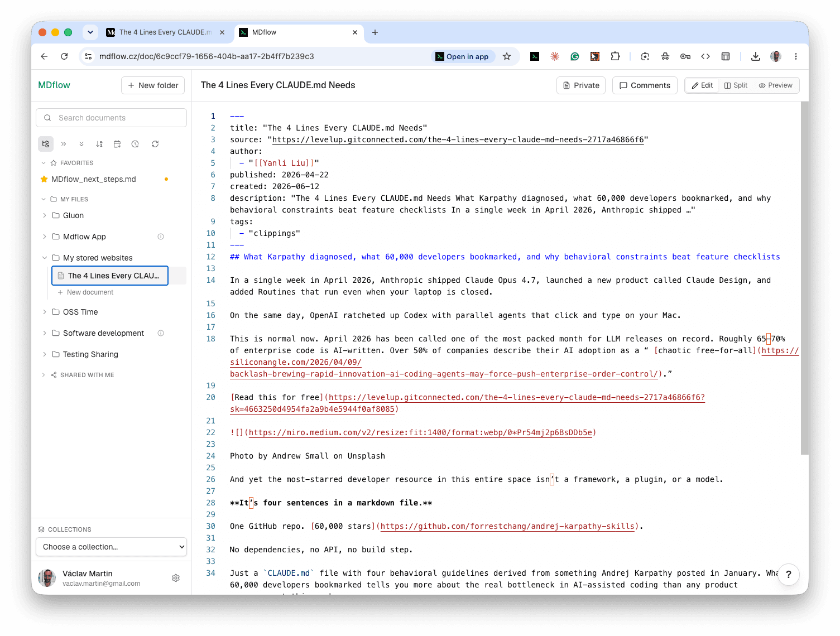Select the MDflow browser tab
840x636 pixels.
(299, 32)
